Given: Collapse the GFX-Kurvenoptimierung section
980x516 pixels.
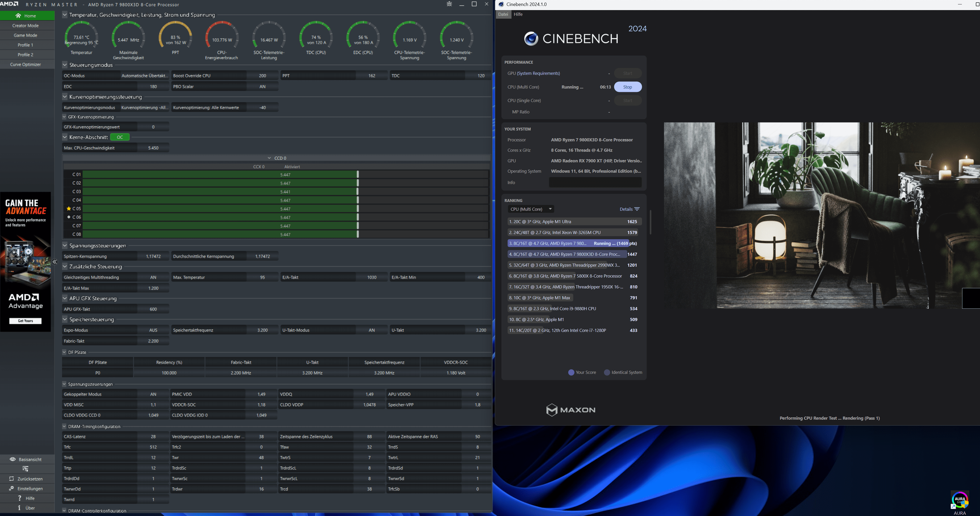Looking at the screenshot, I should (64, 117).
